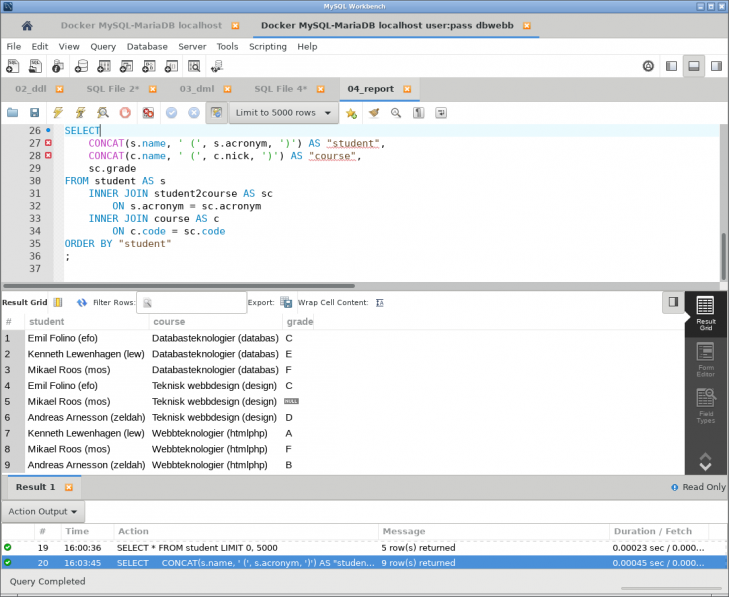Rollback the transaction icon
The image size is (729, 597).
[x=194, y=113]
